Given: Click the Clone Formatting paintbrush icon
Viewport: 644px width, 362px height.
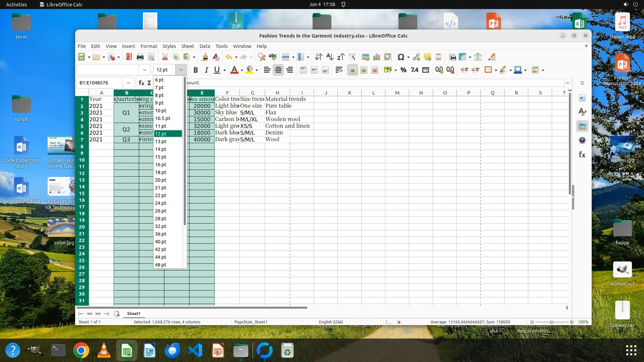Looking at the screenshot, I should pos(205,57).
